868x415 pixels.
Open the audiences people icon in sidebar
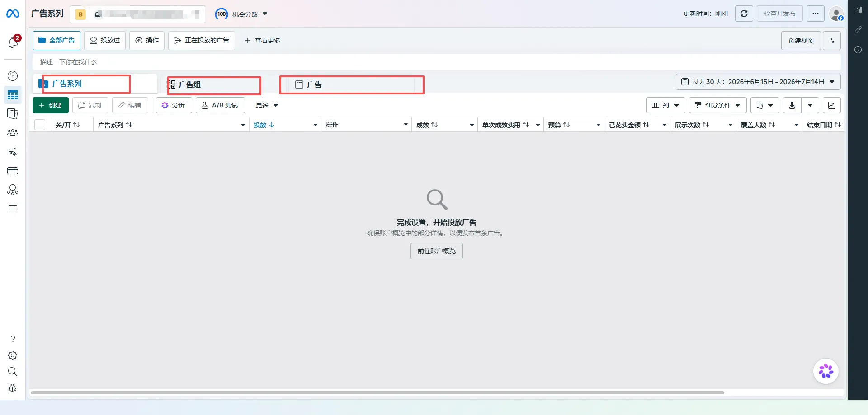13,133
